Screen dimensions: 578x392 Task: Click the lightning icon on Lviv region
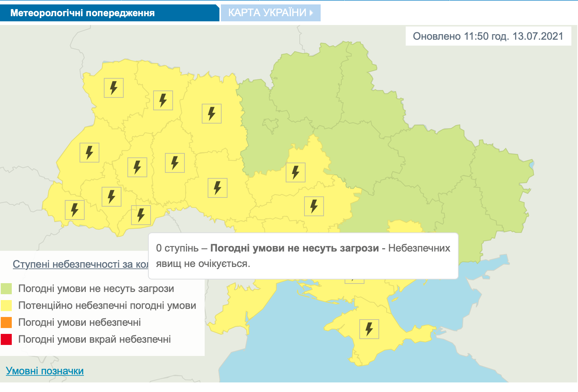[89, 152]
